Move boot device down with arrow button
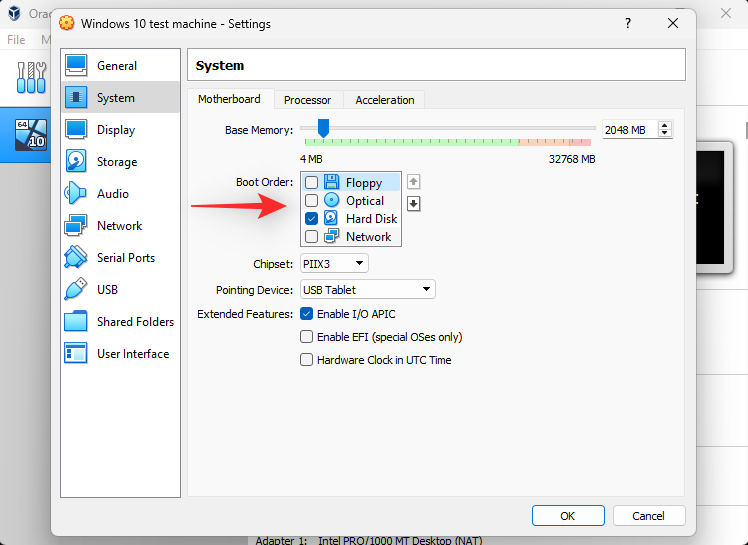The height and width of the screenshot is (545, 748). pyautogui.click(x=414, y=204)
